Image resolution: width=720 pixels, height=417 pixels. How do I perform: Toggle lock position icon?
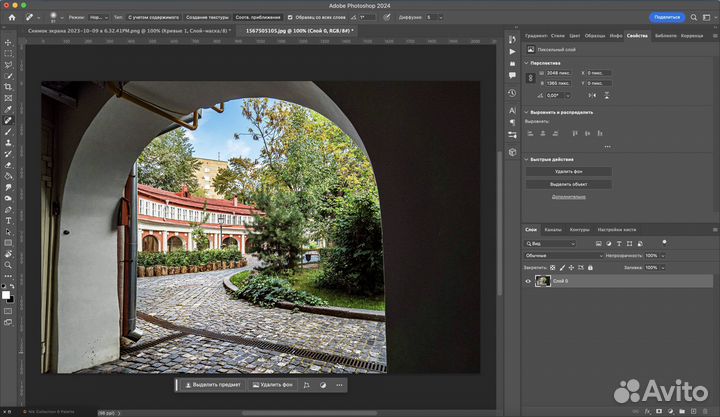(571, 268)
